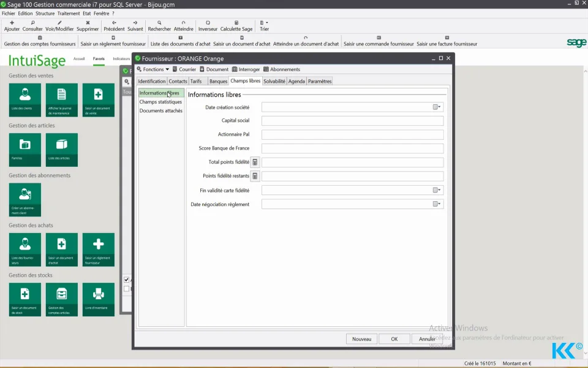Click Saisir une facture fournisseur
The width and height of the screenshot is (588, 368).
click(447, 41)
